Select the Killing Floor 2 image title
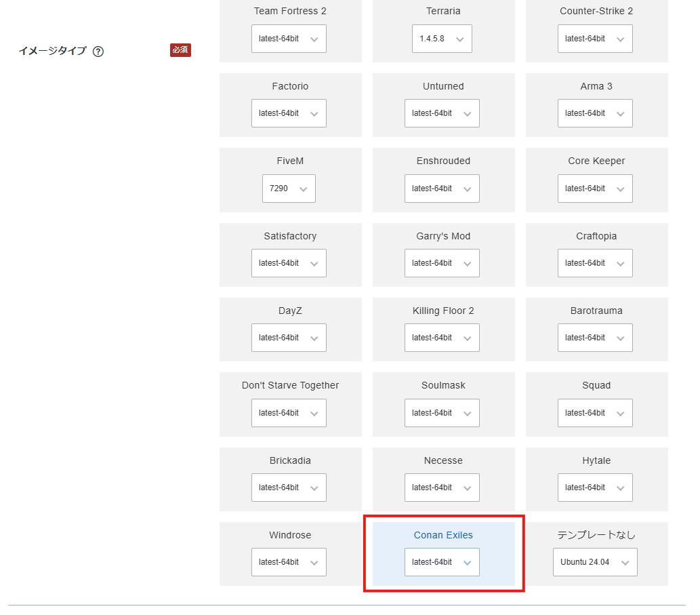Screen dimensions: 700x615 tap(443, 311)
